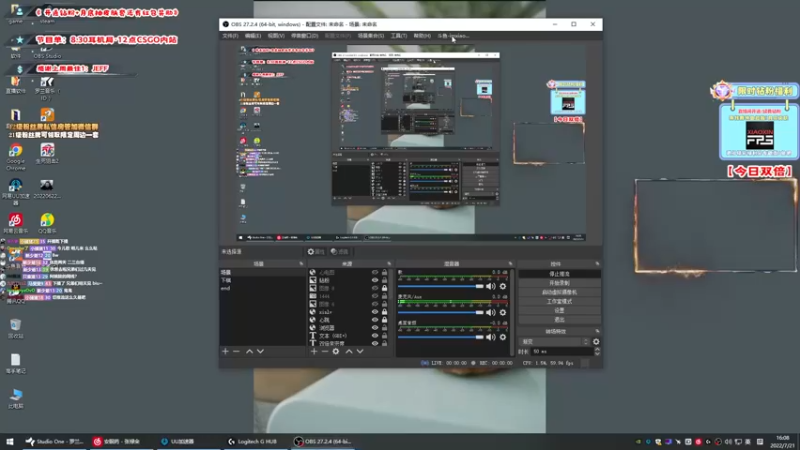The image size is (800, 450).
Task: Open 此电脑 desktop icon
Action: coord(15,399)
